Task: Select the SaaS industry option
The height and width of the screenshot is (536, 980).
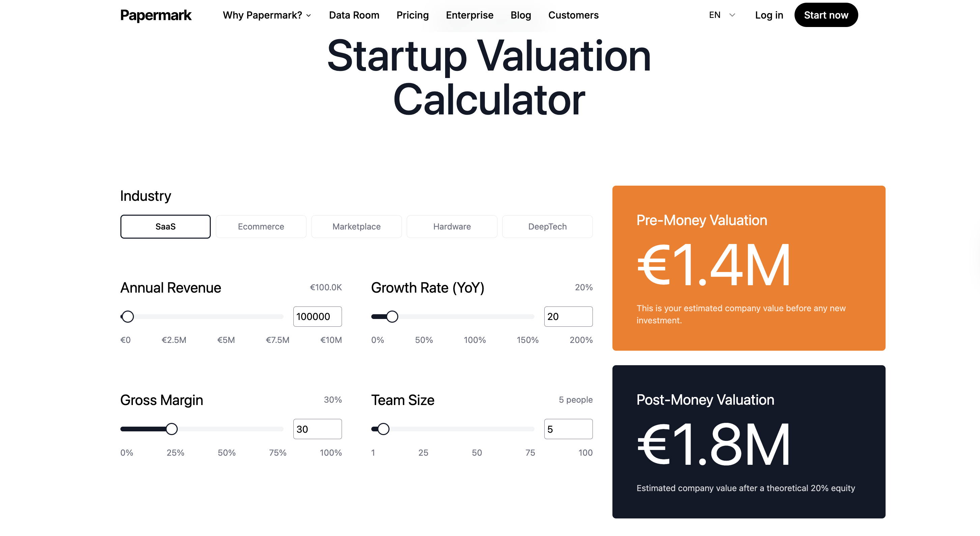Action: [x=166, y=226]
